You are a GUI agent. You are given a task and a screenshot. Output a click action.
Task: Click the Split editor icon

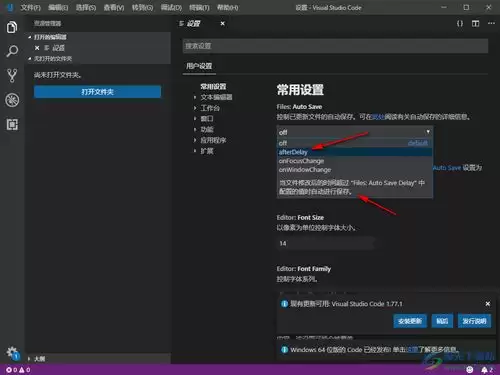[x=475, y=23]
